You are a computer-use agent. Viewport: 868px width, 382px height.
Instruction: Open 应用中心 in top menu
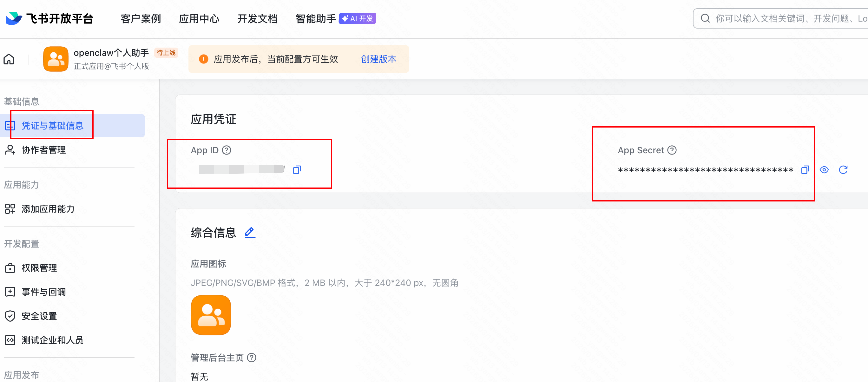click(x=199, y=18)
